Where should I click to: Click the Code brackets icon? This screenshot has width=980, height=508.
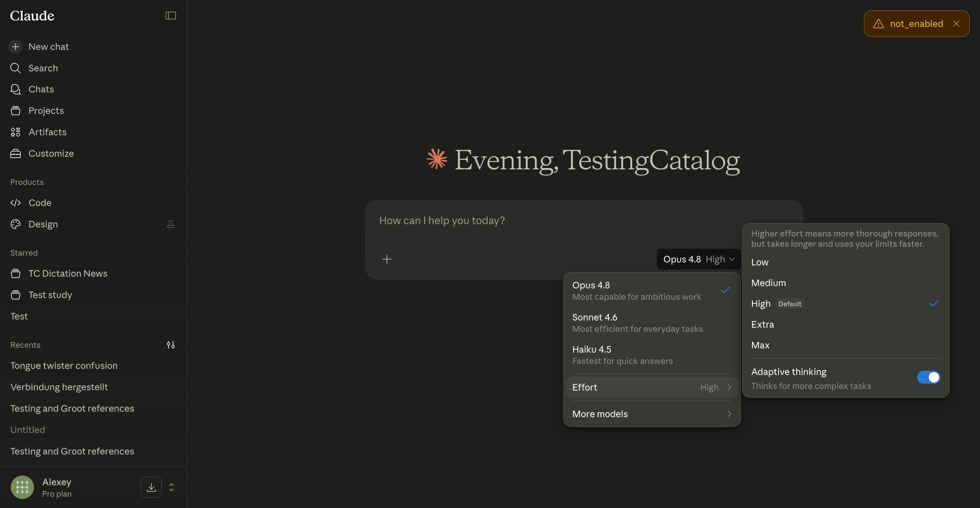point(15,203)
